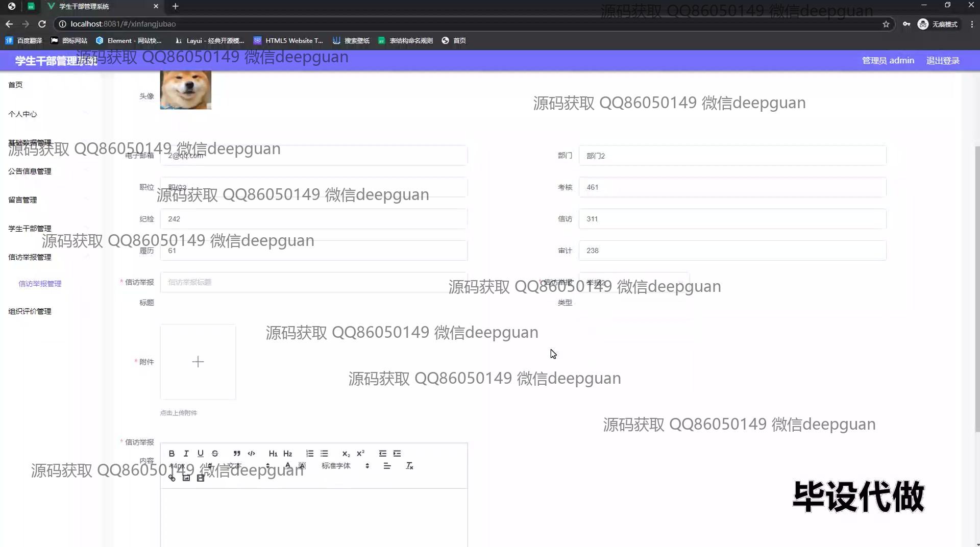This screenshot has width=980, height=547.
Task: Click the Shiba dog avatar image
Action: tap(186, 90)
